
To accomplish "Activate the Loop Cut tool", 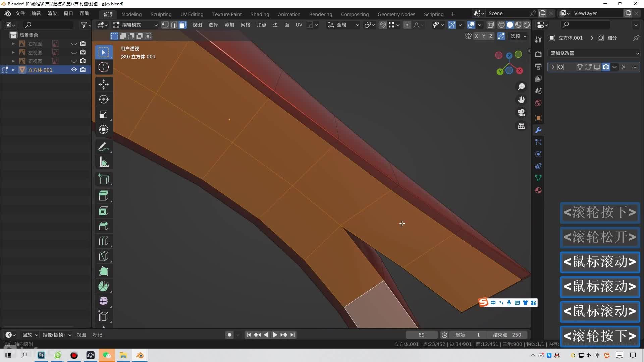I will pyautogui.click(x=104, y=241).
